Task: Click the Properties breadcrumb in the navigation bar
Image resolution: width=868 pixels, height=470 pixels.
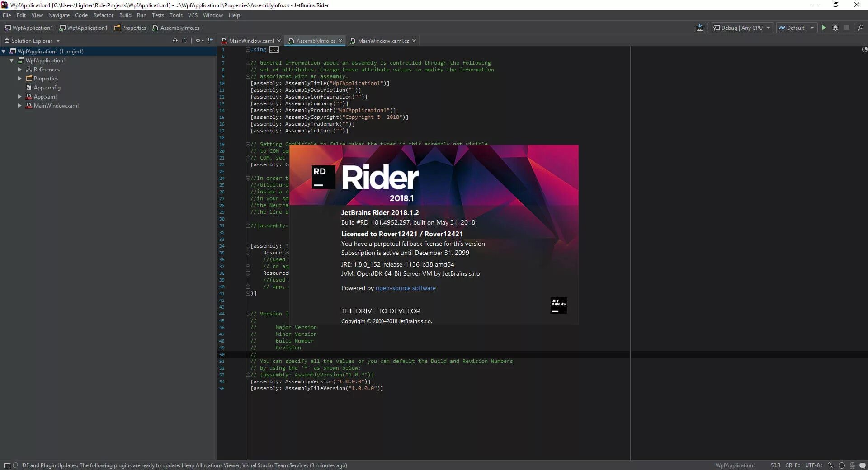Action: [x=130, y=28]
